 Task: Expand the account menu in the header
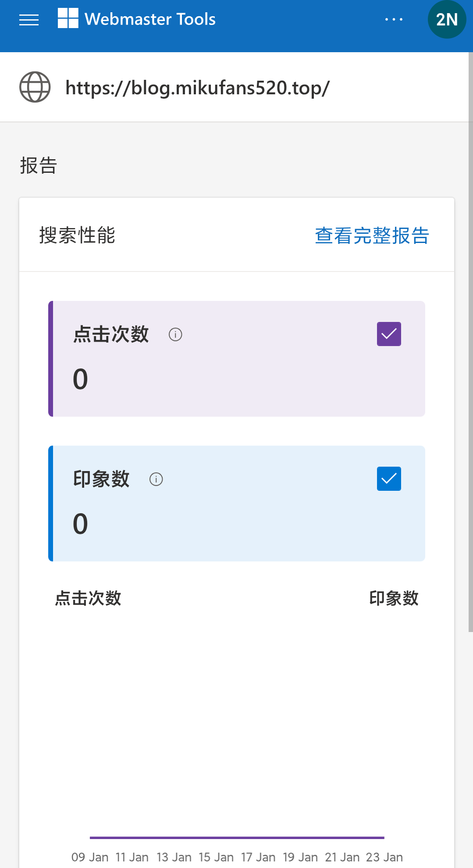447,19
